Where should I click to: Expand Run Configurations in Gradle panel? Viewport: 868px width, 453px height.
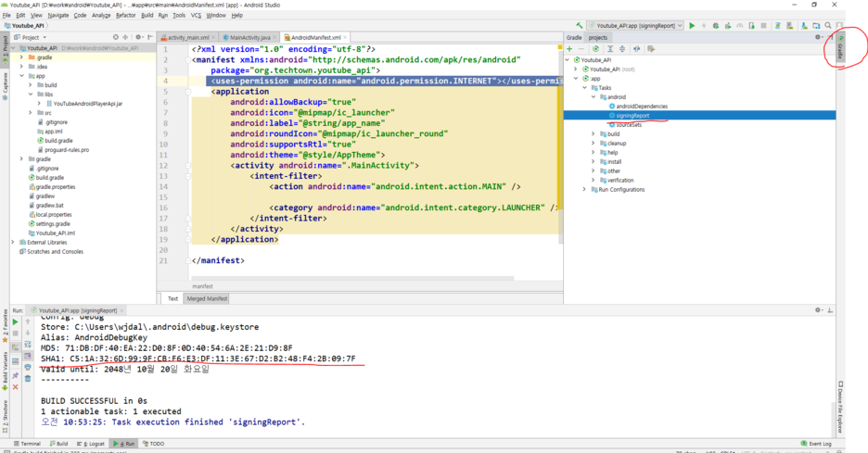[584, 189]
